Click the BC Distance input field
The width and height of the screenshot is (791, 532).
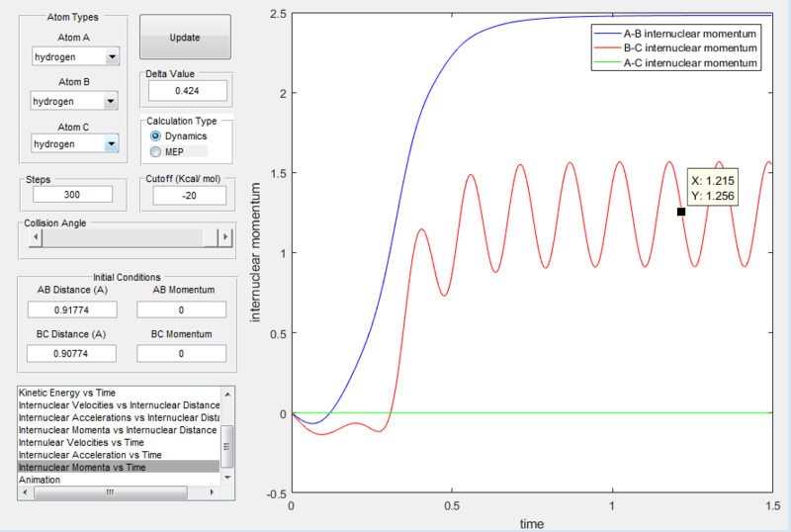point(71,353)
